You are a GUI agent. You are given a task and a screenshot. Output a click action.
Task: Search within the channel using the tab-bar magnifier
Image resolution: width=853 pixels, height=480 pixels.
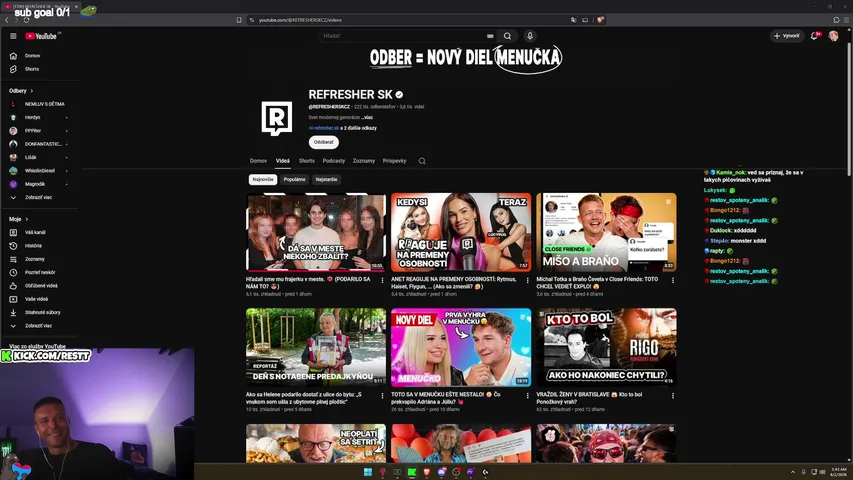[x=422, y=161]
